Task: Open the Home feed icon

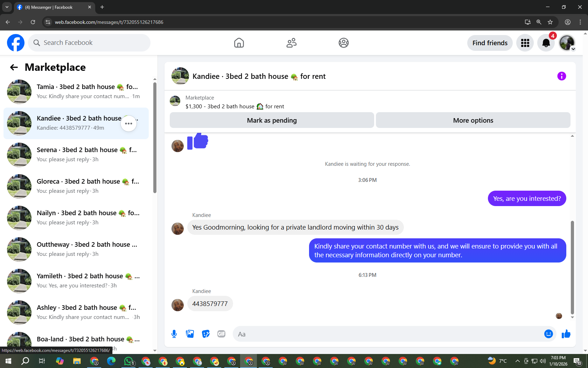Action: (239, 43)
